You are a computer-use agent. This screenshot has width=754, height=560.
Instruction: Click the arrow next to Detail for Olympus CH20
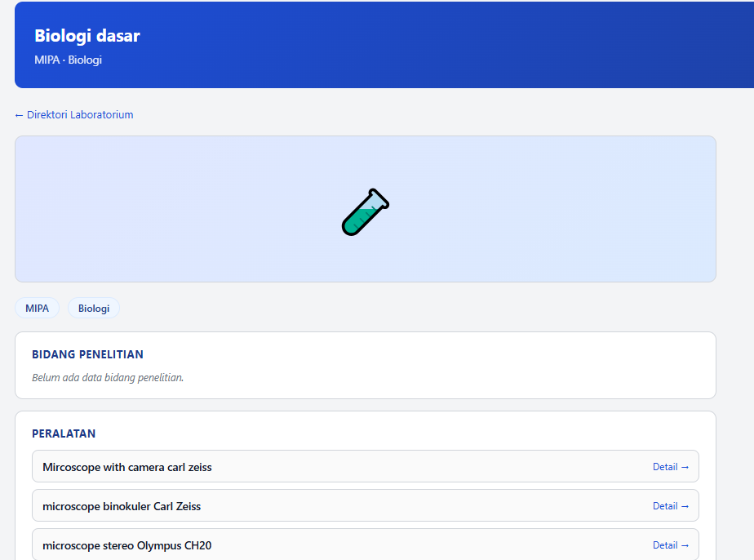[x=685, y=545]
